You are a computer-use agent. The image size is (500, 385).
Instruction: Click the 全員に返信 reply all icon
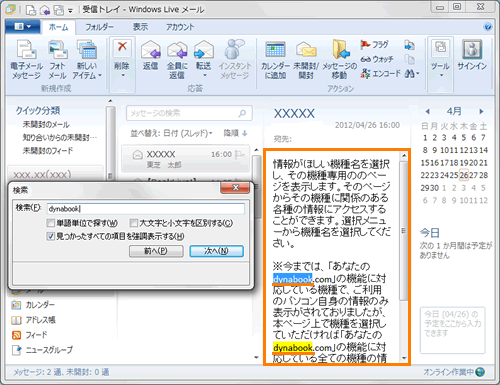click(x=177, y=50)
